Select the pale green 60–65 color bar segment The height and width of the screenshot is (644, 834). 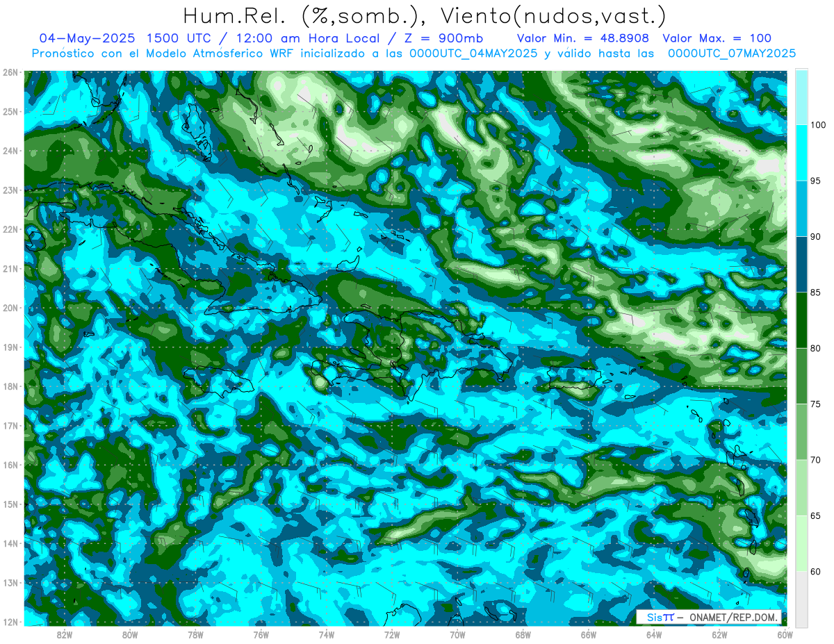[801, 544]
